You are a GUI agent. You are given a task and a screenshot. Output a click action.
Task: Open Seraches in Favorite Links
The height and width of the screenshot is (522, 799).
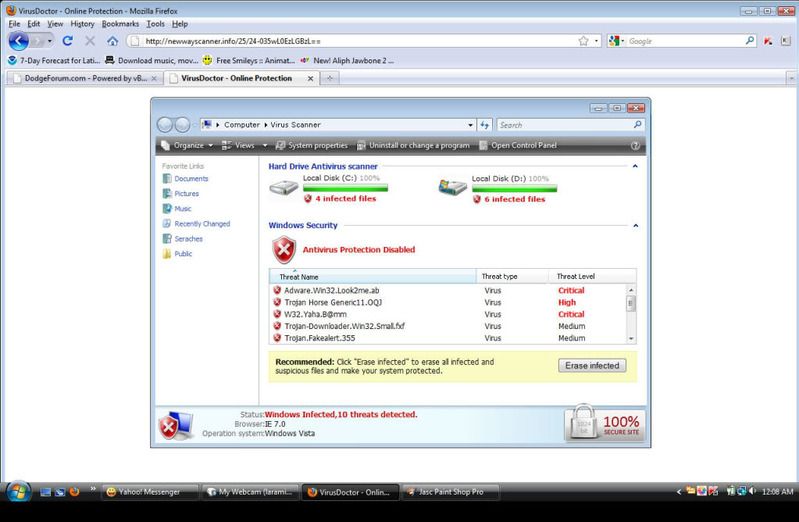click(x=182, y=239)
